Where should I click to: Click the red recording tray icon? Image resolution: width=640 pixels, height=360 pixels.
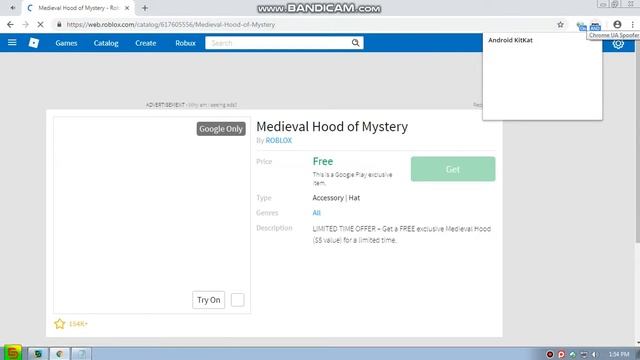[x=550, y=354]
